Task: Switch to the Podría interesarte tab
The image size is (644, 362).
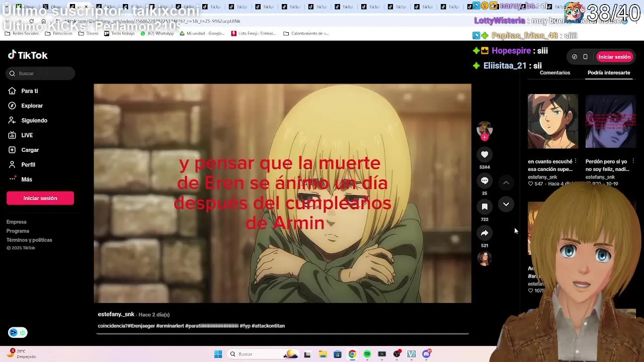Action: pyautogui.click(x=609, y=72)
